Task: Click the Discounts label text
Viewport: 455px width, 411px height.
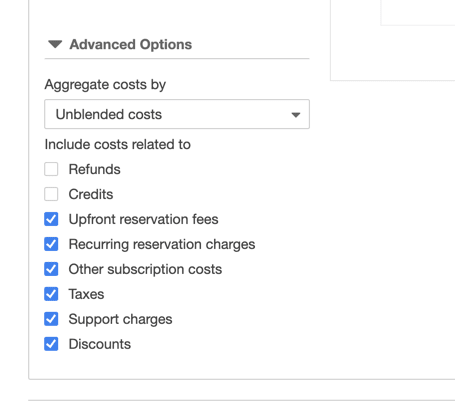Action: coord(100,344)
